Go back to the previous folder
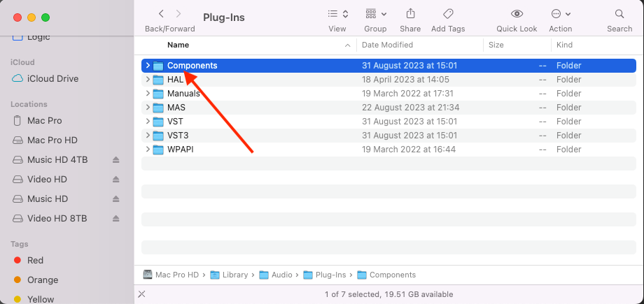 pyautogui.click(x=161, y=14)
